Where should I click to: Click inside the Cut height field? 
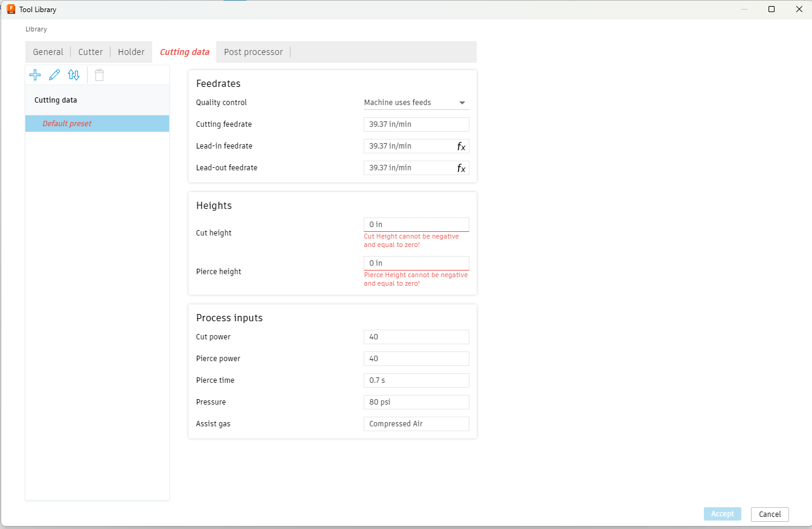pyautogui.click(x=416, y=224)
